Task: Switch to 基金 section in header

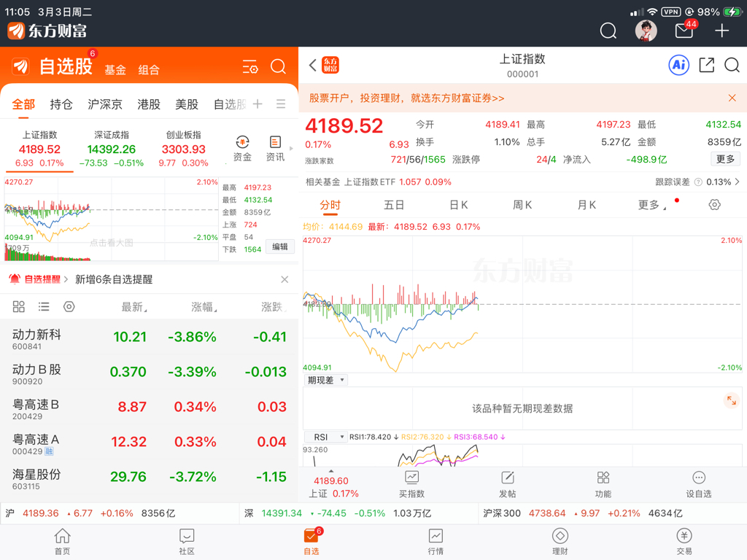Action: coord(115,70)
